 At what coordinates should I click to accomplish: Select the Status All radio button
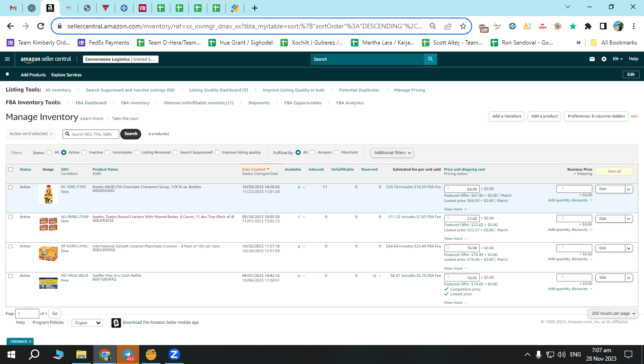49,153
